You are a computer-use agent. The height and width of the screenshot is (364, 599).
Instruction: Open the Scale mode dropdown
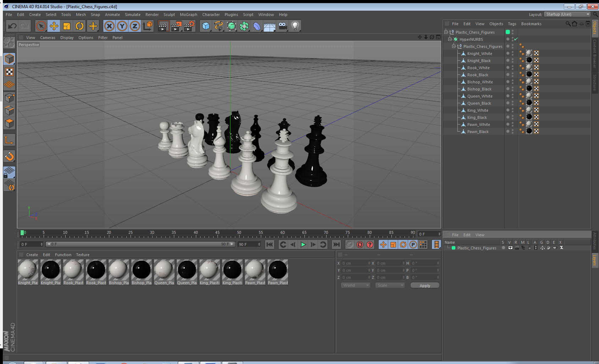390,285
